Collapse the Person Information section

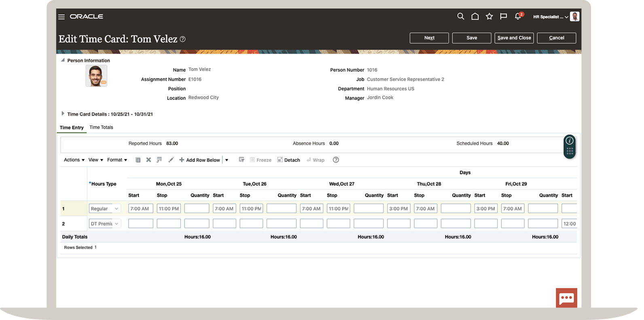coord(63,60)
